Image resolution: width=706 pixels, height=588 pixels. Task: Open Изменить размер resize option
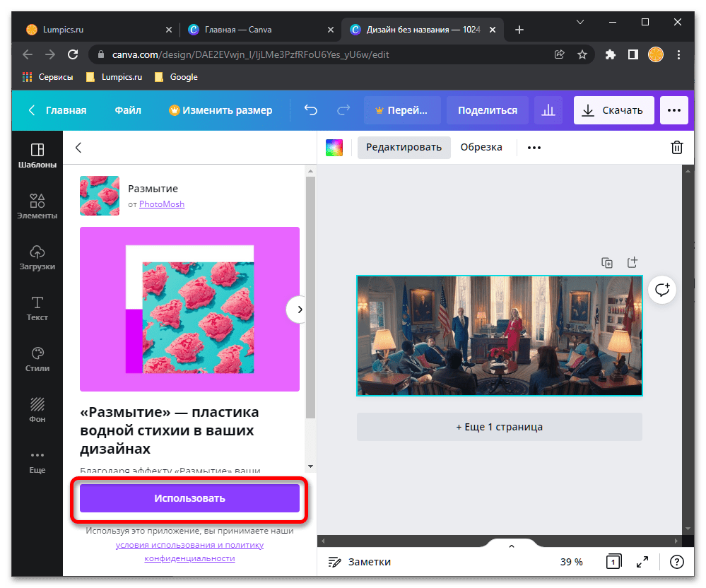220,110
